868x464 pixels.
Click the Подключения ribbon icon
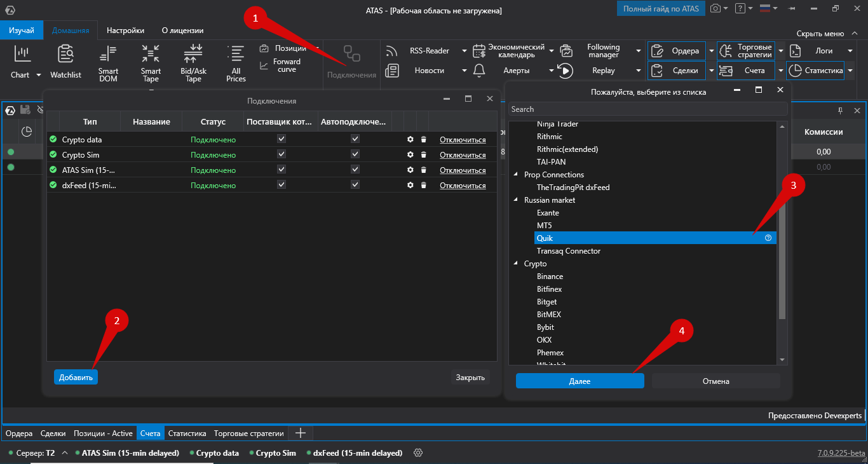click(351, 62)
